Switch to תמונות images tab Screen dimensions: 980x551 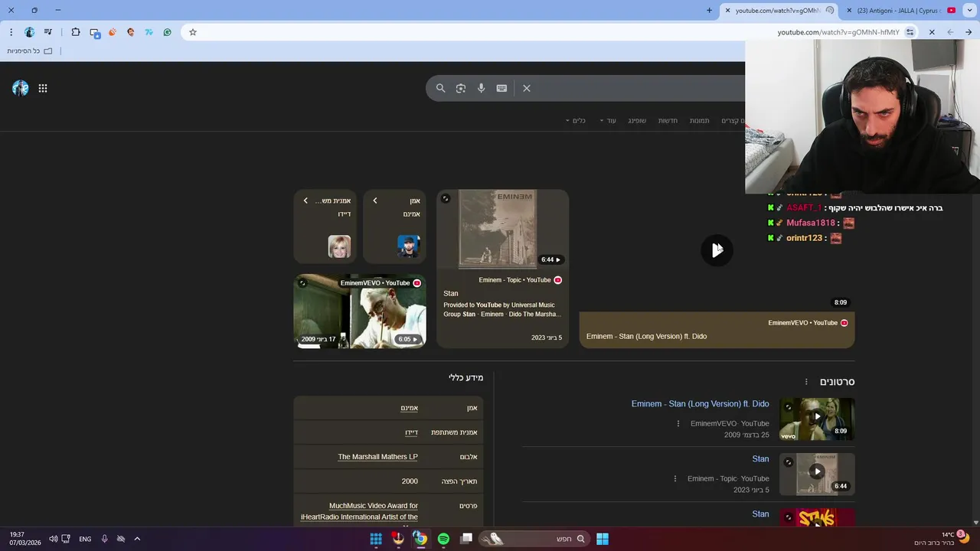click(699, 121)
